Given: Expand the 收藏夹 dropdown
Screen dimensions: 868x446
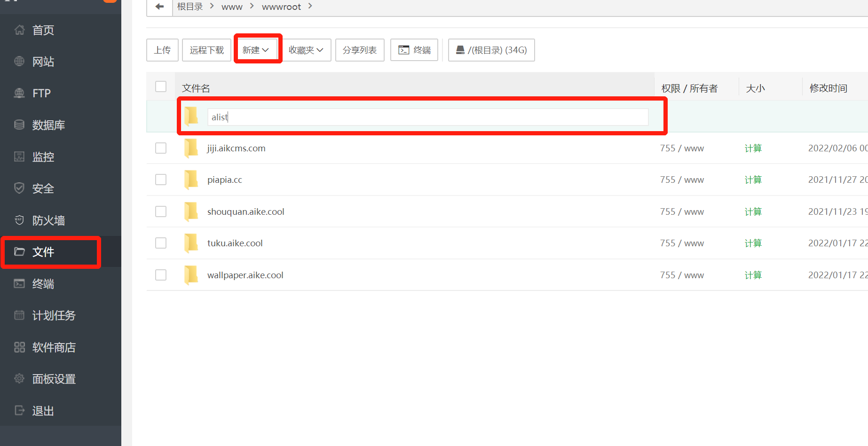Looking at the screenshot, I should pos(306,50).
